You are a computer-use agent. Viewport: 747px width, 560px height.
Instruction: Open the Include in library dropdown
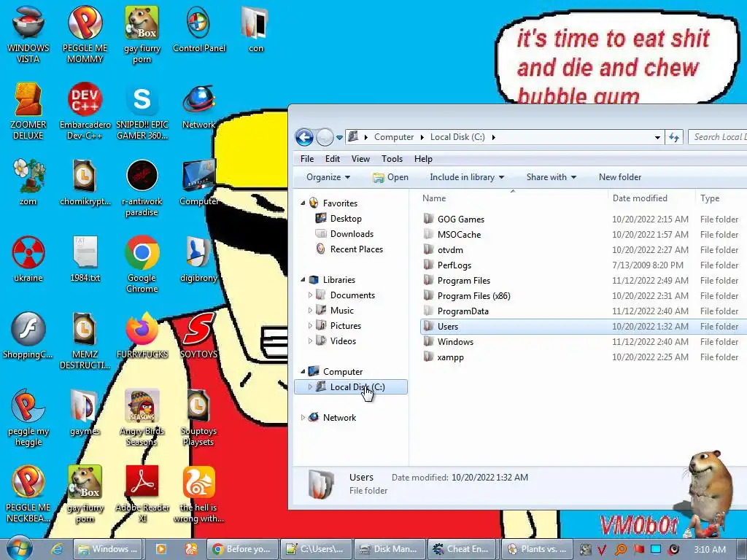(467, 177)
